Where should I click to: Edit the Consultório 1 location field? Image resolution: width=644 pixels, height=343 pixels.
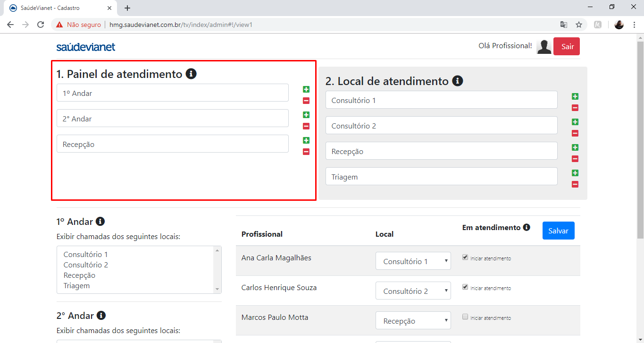point(442,100)
